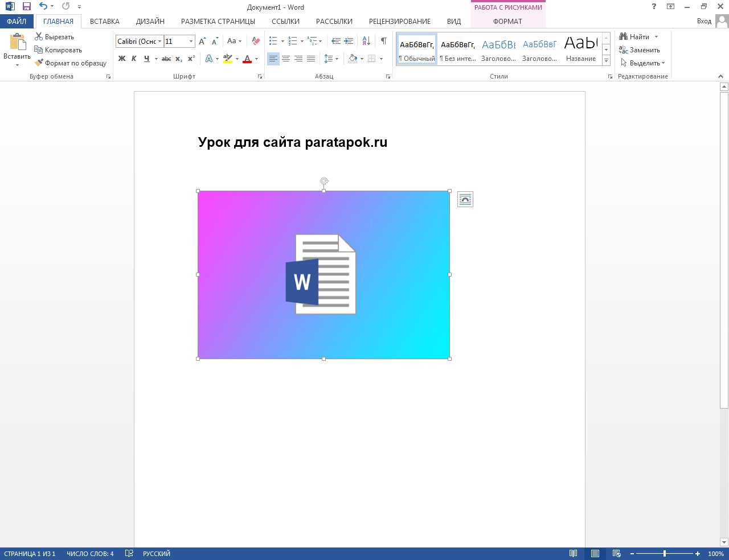
Task: Click Cut (Вырезать) scissors command
Action: coord(55,37)
